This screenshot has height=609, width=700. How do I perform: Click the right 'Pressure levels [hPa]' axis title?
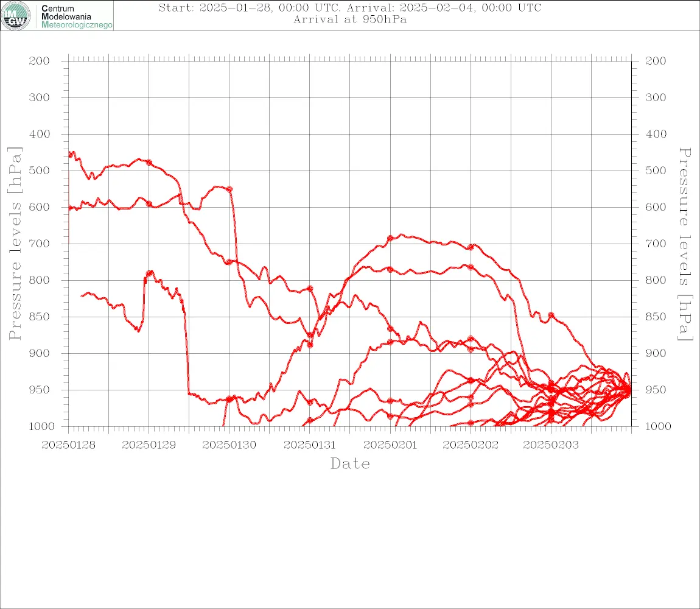click(685, 244)
